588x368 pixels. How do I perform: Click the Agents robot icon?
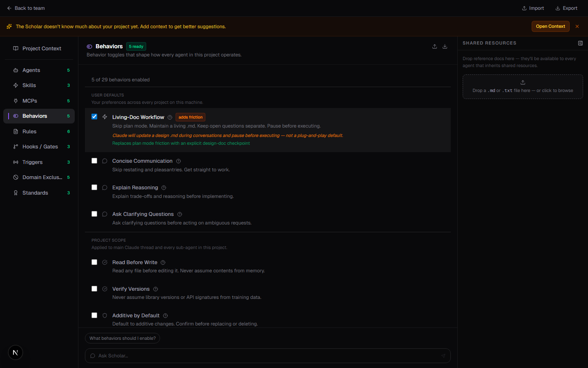pyautogui.click(x=16, y=70)
